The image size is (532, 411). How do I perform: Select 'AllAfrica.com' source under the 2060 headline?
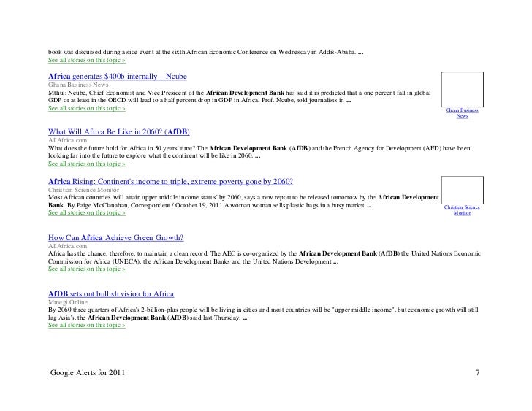pos(67,140)
